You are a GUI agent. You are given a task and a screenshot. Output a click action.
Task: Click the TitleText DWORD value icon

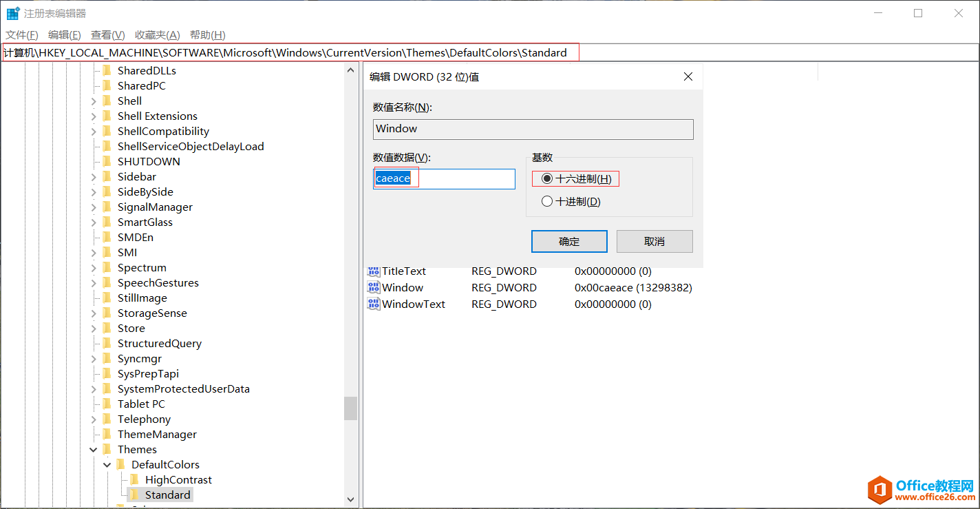[374, 271]
